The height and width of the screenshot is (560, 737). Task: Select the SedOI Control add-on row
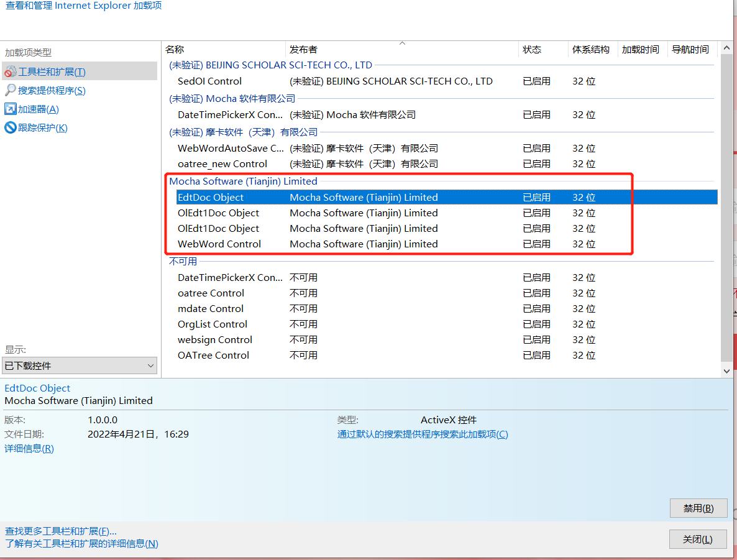point(209,81)
